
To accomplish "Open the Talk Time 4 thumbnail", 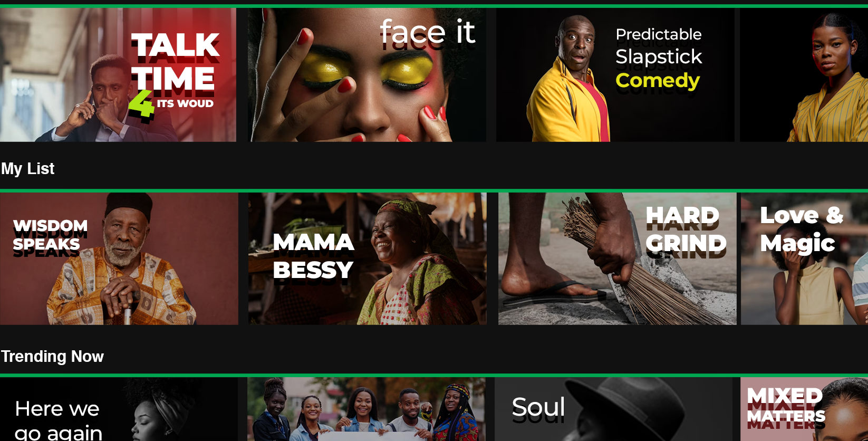I will tap(118, 75).
